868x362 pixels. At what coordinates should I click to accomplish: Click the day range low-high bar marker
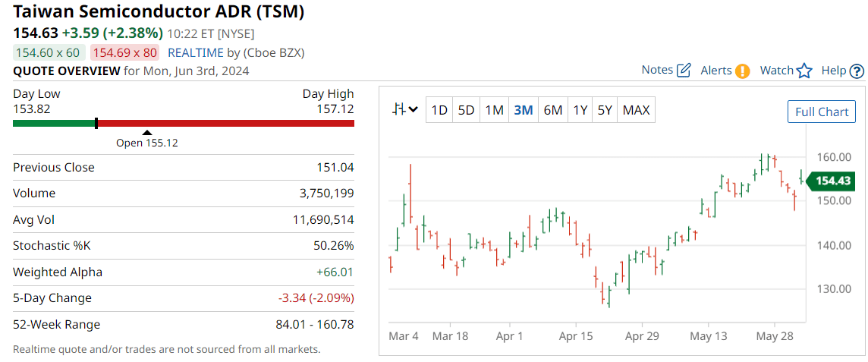(x=96, y=123)
